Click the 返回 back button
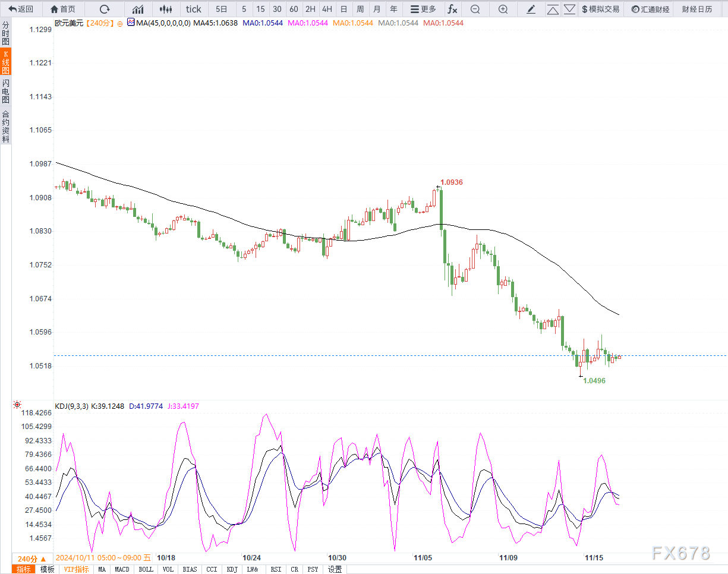Viewport: 728px width, 574px height. 21,9
